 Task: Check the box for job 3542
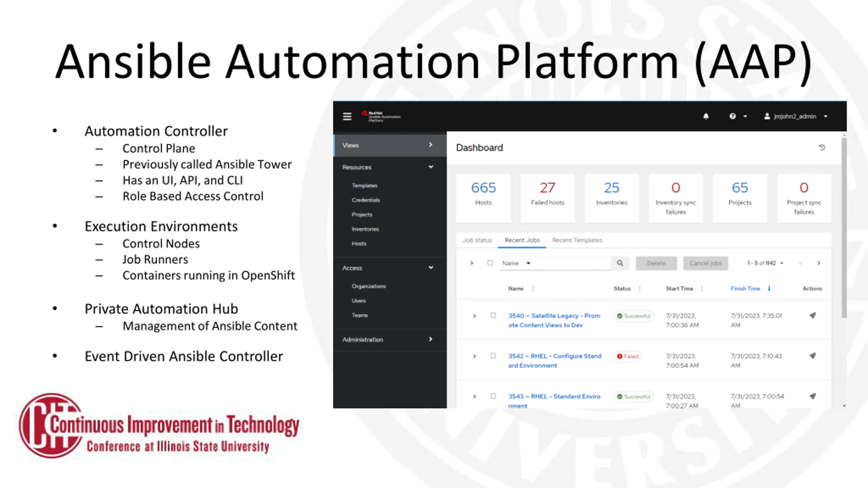(x=493, y=356)
